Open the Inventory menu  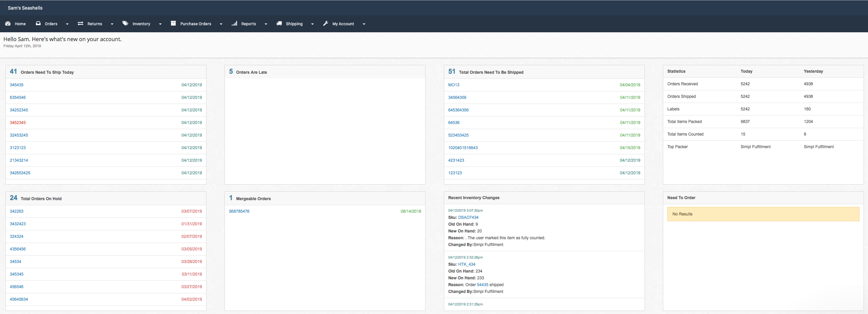tap(141, 24)
